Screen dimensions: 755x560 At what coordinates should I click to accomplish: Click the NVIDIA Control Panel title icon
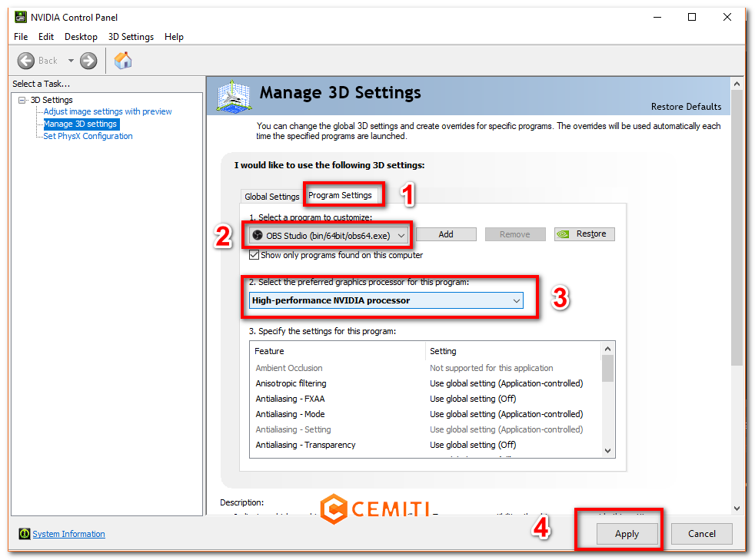[20, 18]
